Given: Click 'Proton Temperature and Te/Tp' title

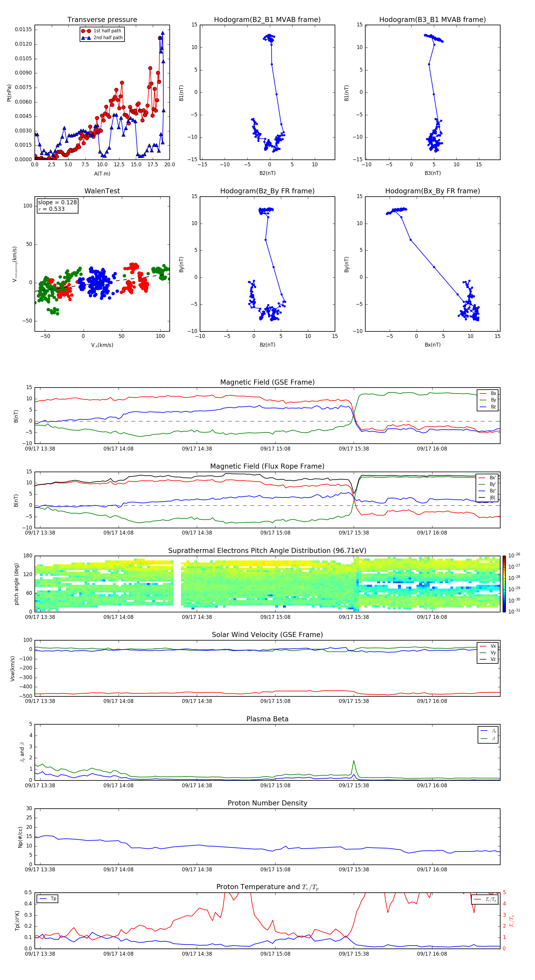Looking at the screenshot, I should (x=267, y=888).
